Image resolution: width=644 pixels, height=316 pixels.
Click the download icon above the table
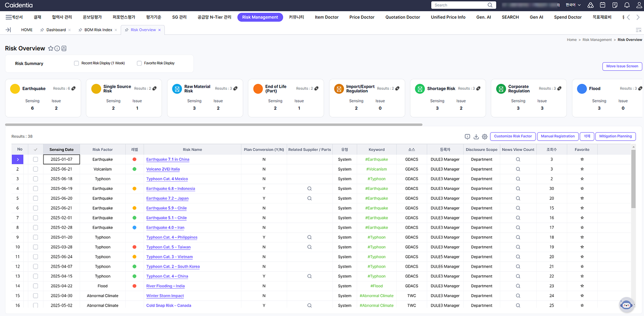(476, 136)
